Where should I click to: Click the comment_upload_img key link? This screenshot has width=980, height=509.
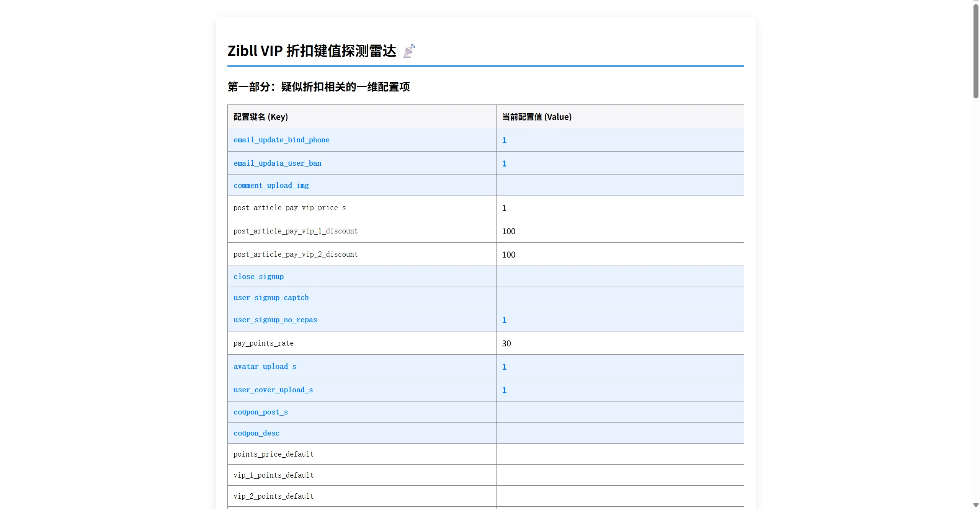click(x=270, y=185)
